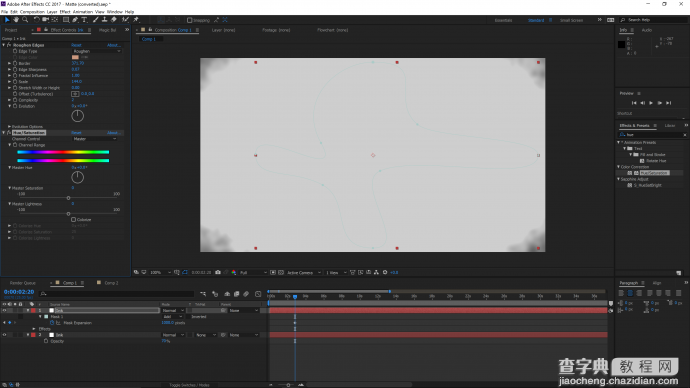Image resolution: width=690 pixels, height=388 pixels.
Task: Open the Channel Control Master dropdown
Action: (95, 139)
